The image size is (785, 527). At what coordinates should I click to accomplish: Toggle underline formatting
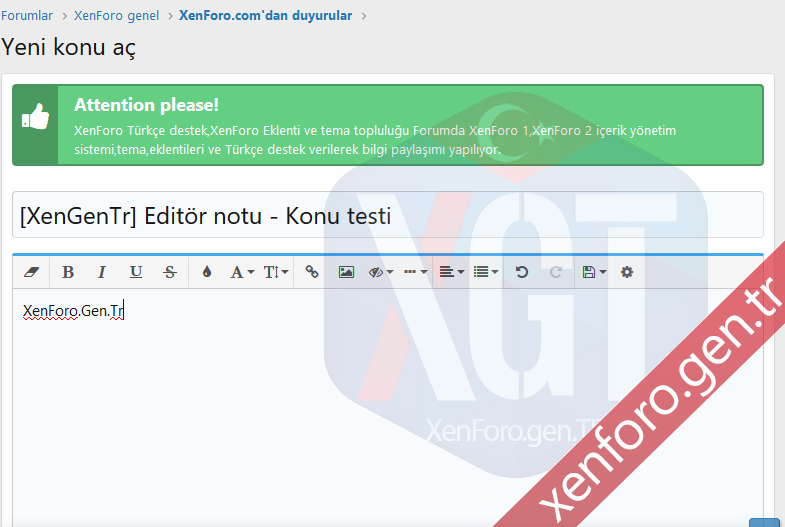click(136, 272)
